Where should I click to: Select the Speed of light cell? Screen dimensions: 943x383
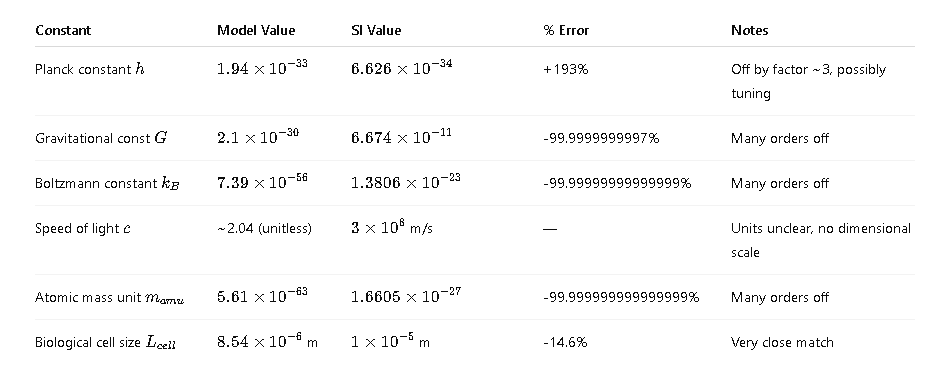coord(83,228)
